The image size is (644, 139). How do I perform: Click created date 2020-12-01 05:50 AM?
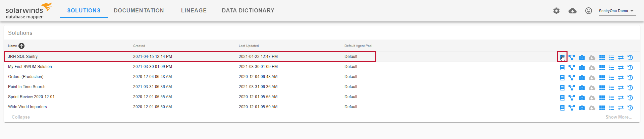click(x=153, y=107)
